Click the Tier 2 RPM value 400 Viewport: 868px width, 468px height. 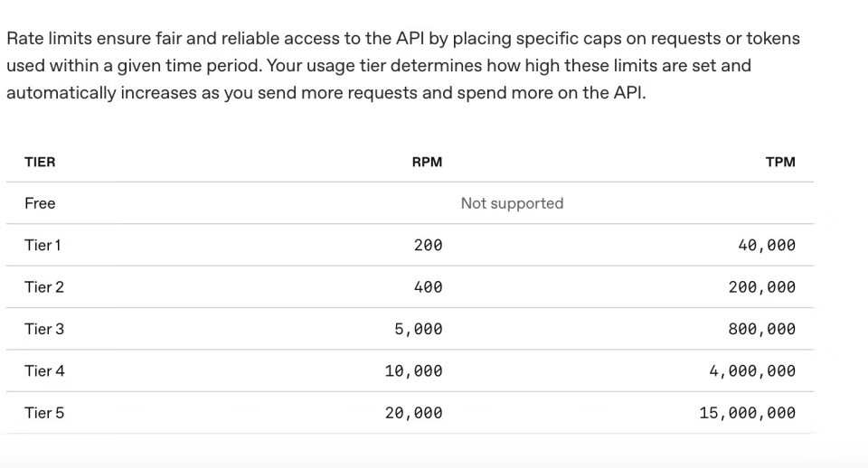[428, 287]
